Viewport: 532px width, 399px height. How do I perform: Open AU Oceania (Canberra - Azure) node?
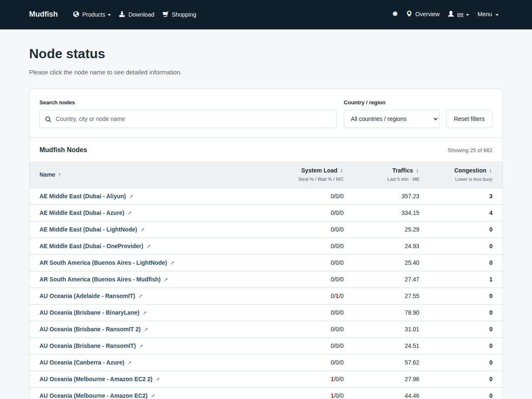[x=82, y=362]
